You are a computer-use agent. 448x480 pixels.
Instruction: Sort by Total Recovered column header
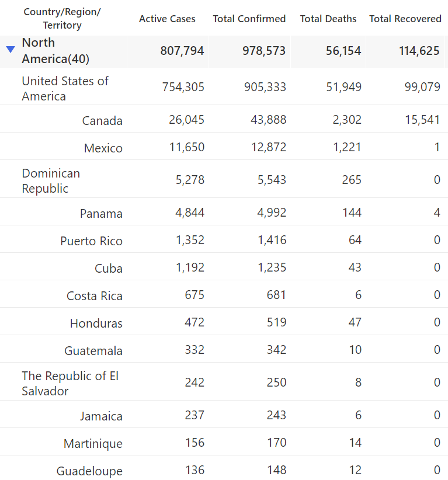[x=405, y=19]
